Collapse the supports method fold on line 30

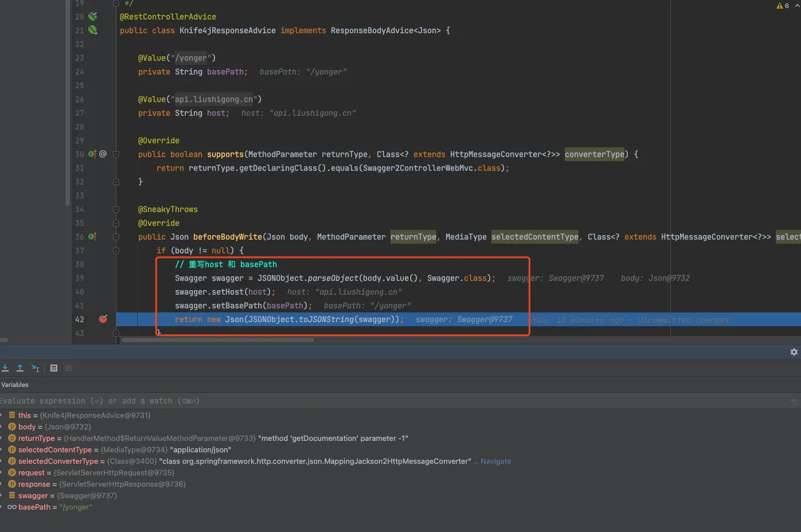coord(116,154)
